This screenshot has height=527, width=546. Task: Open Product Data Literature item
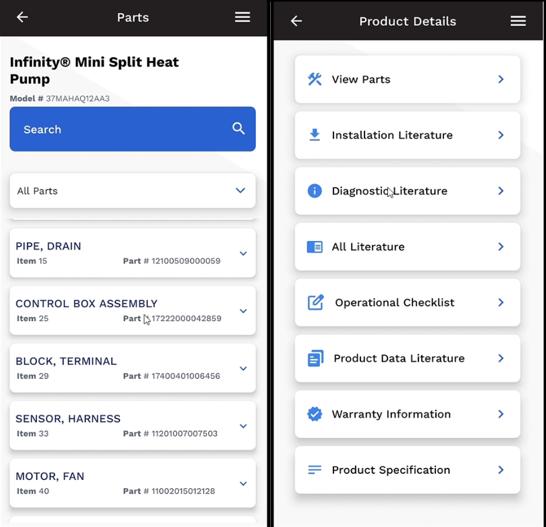click(407, 358)
